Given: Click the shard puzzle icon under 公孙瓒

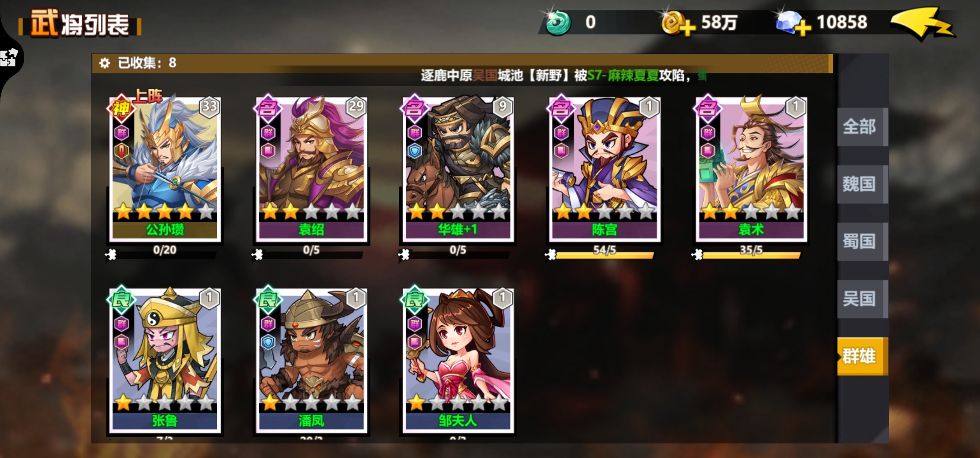Looking at the screenshot, I should tap(111, 254).
